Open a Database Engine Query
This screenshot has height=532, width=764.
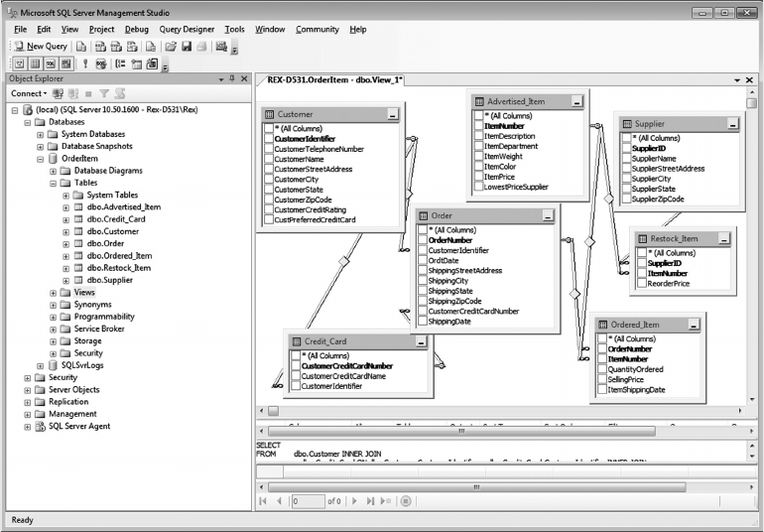(81, 47)
